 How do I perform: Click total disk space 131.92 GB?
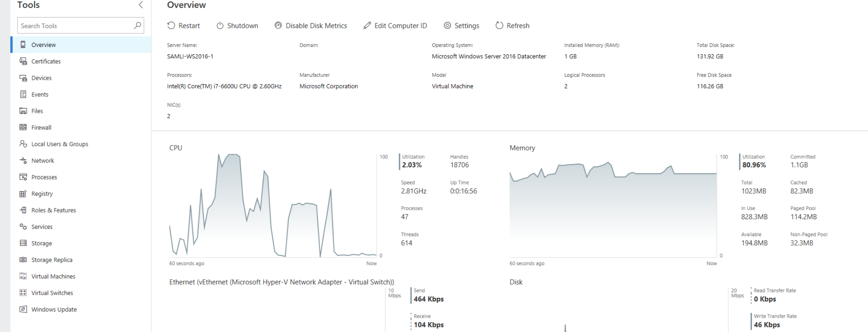[x=710, y=56]
